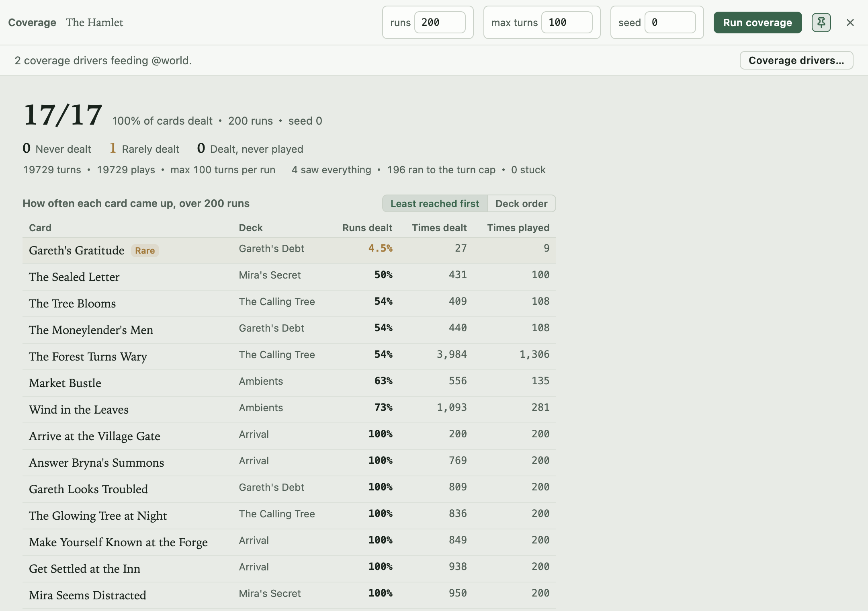Select Arrive at the Village Gate row
868x611 pixels.
click(289, 436)
